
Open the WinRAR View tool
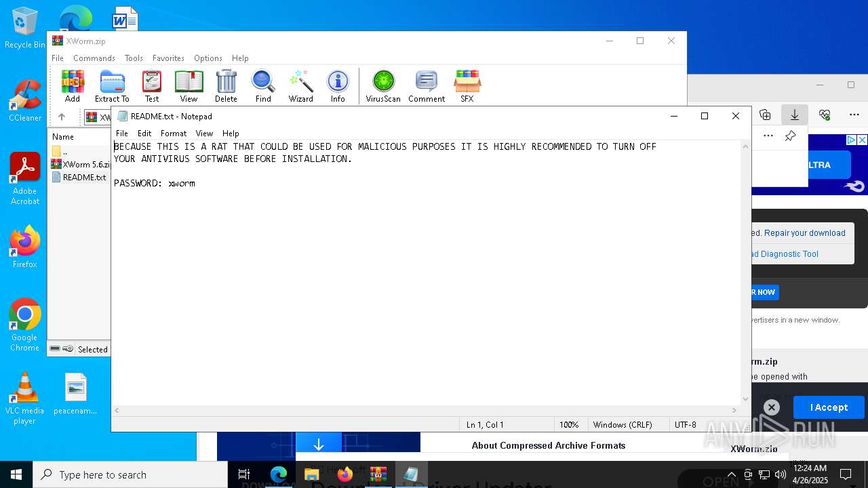tap(189, 86)
